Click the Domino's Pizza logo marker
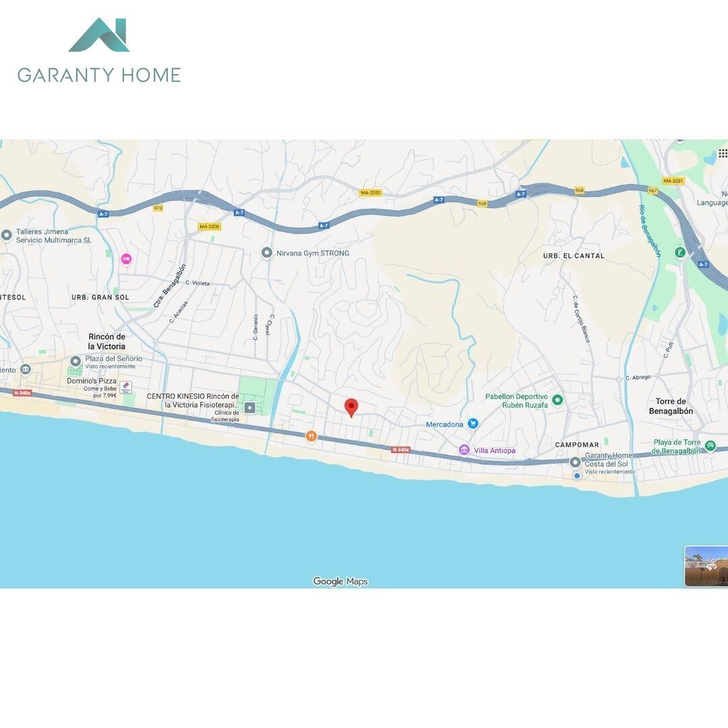The height and width of the screenshot is (728, 728). (x=125, y=387)
